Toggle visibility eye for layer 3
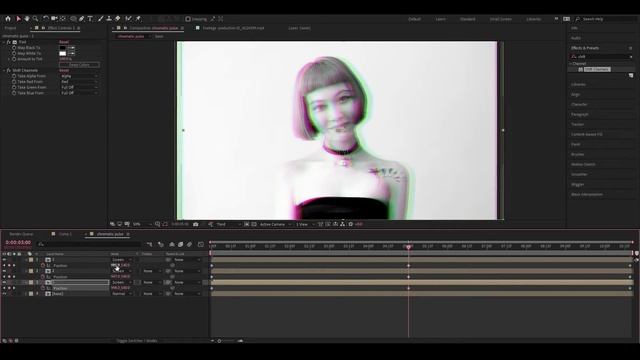This screenshot has height=360, width=640. click(4, 282)
